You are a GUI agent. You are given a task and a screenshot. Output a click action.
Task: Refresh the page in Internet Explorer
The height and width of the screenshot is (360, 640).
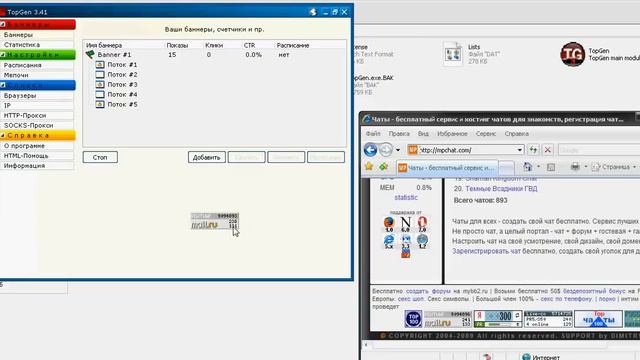533,150
